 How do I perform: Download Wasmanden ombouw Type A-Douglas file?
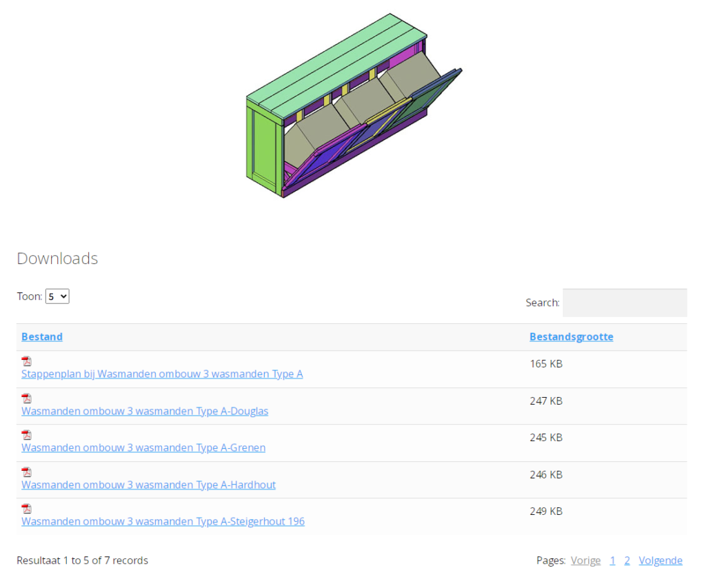pyautogui.click(x=145, y=411)
